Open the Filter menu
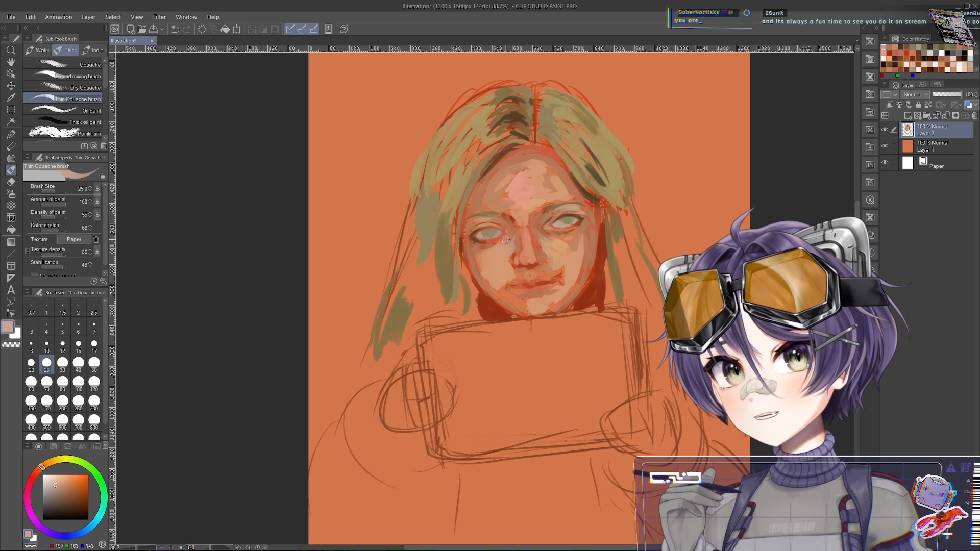Screen dimensions: 980x551 coord(159,17)
